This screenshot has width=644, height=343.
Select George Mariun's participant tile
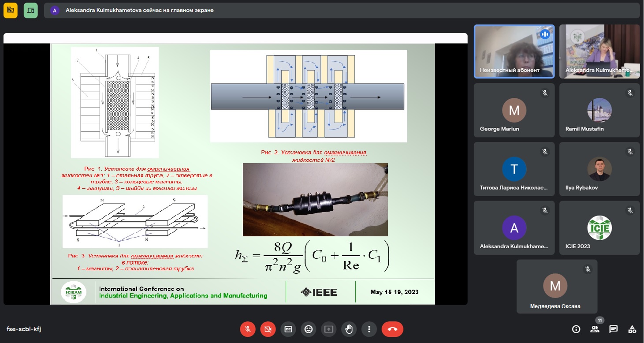pos(514,110)
